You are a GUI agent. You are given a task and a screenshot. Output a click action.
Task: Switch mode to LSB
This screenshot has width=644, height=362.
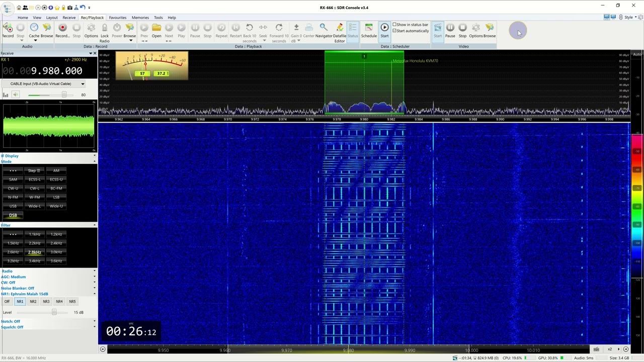(x=56, y=197)
